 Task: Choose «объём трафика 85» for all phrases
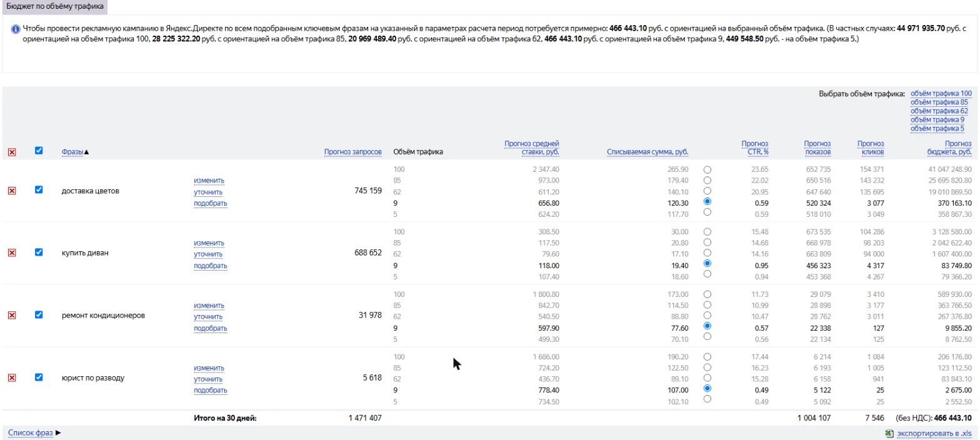point(939,102)
